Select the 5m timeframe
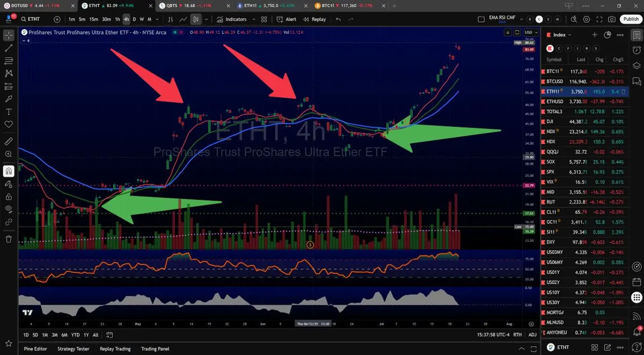The width and height of the screenshot is (644, 355). [x=82, y=19]
